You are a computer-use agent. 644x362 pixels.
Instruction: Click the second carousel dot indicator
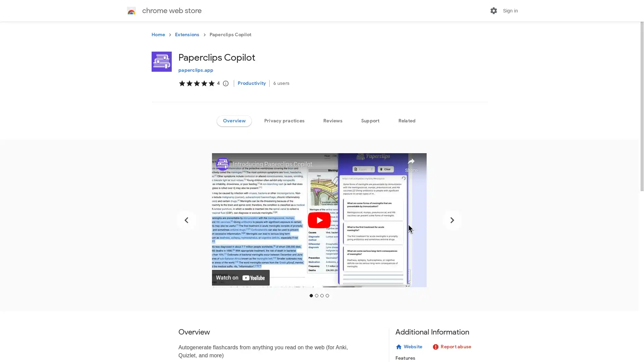[317, 296]
